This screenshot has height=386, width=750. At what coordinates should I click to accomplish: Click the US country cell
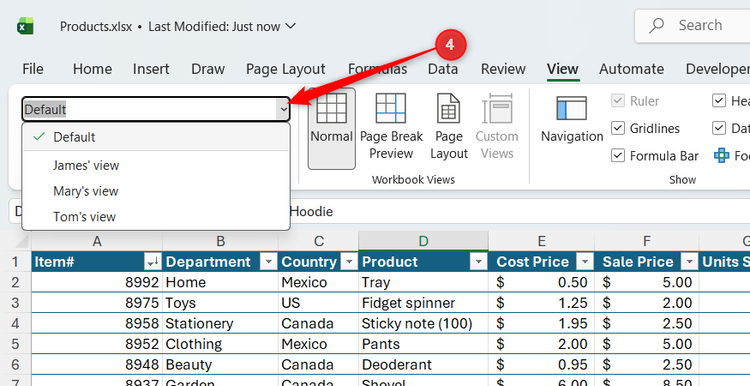(319, 303)
